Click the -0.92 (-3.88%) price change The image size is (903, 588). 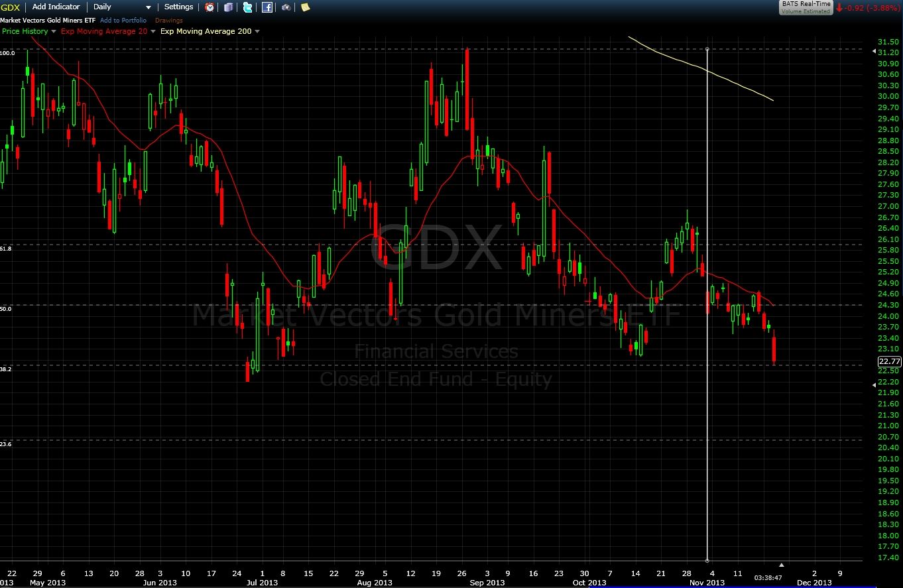point(872,7)
